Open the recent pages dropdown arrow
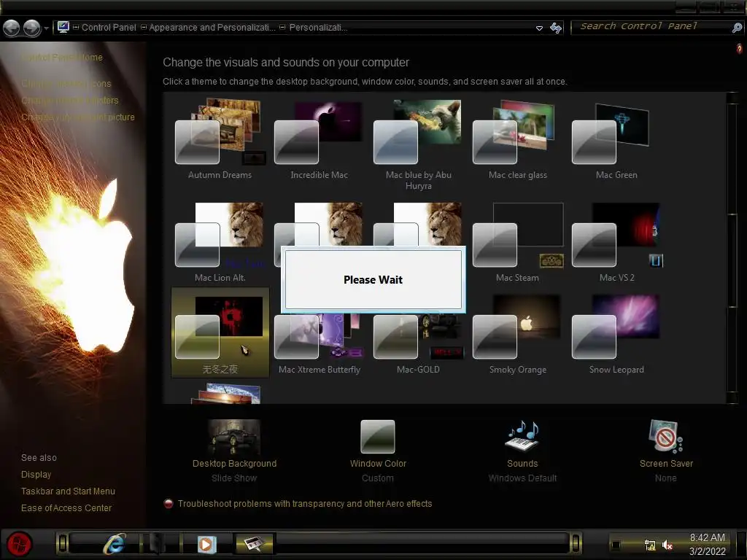Image resolution: width=747 pixels, height=560 pixels. click(x=46, y=28)
